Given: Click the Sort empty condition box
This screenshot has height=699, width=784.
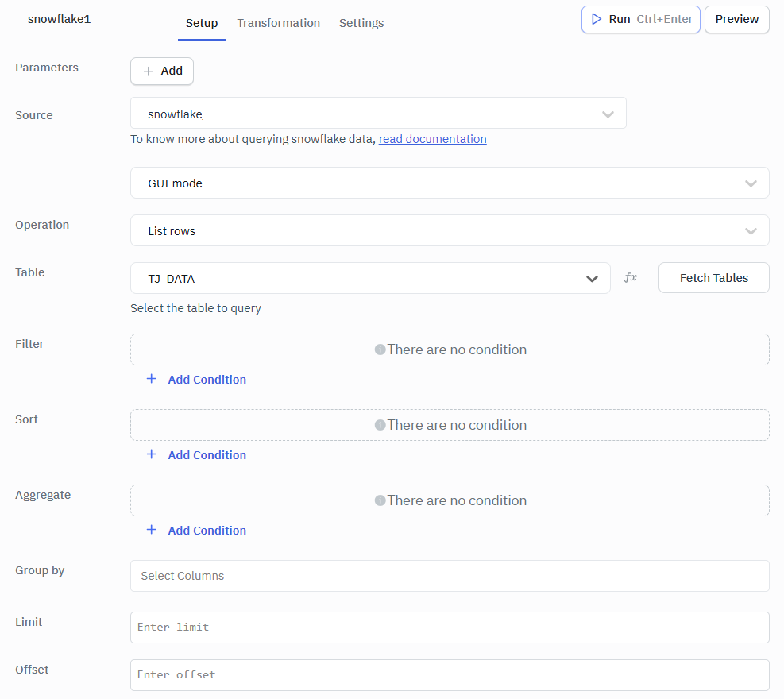Looking at the screenshot, I should coord(450,425).
